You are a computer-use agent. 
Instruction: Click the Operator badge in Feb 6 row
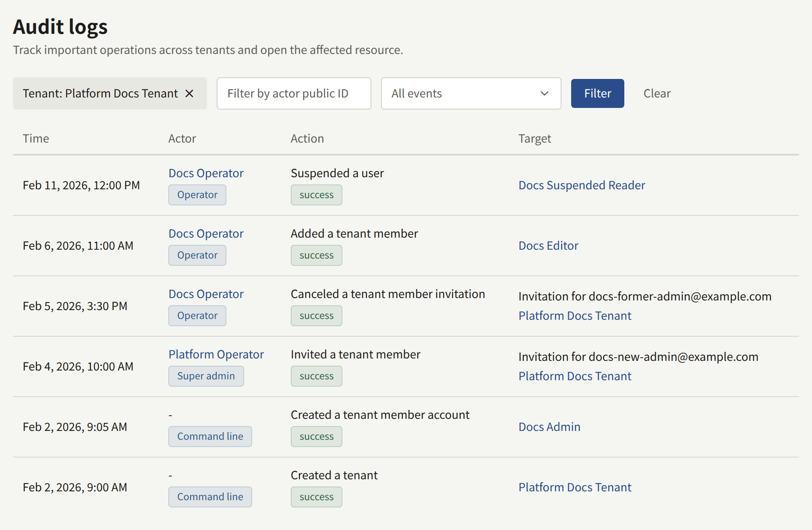(x=197, y=255)
